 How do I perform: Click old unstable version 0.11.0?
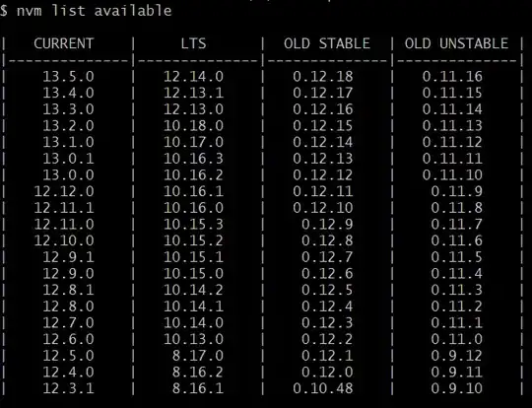point(457,339)
